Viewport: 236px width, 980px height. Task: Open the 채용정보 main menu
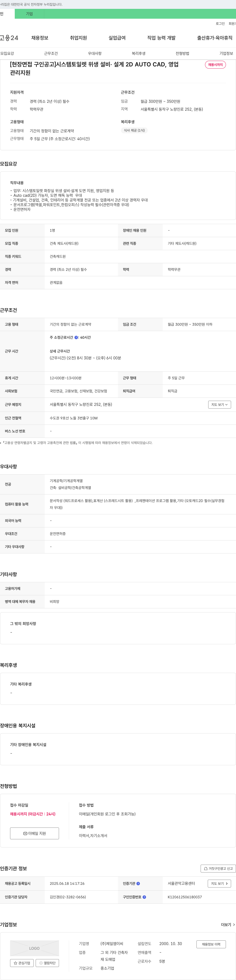click(40, 38)
